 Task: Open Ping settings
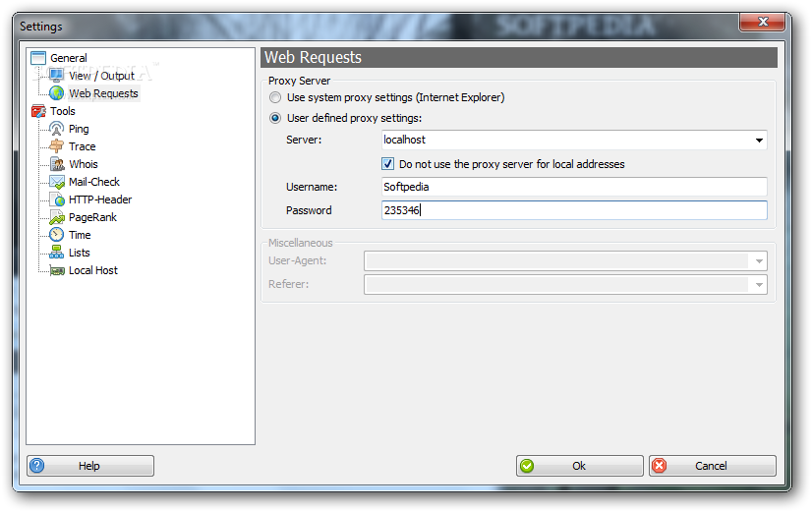point(79,129)
